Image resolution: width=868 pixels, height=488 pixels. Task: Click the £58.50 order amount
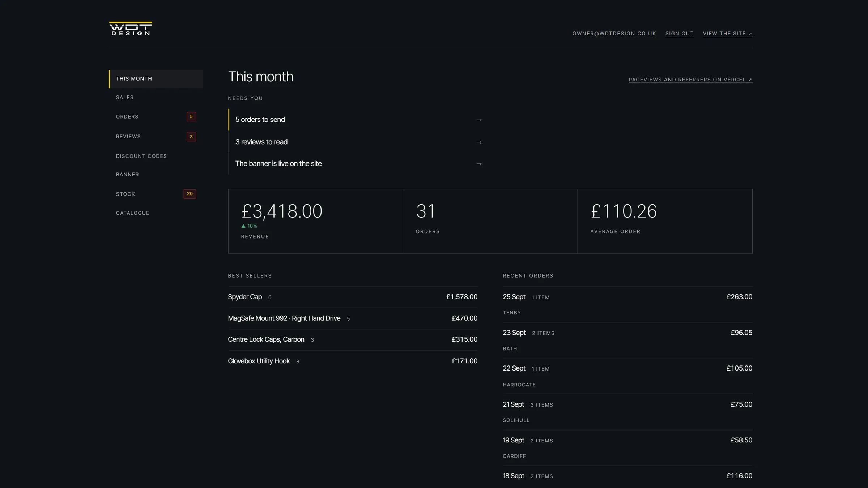click(x=741, y=440)
